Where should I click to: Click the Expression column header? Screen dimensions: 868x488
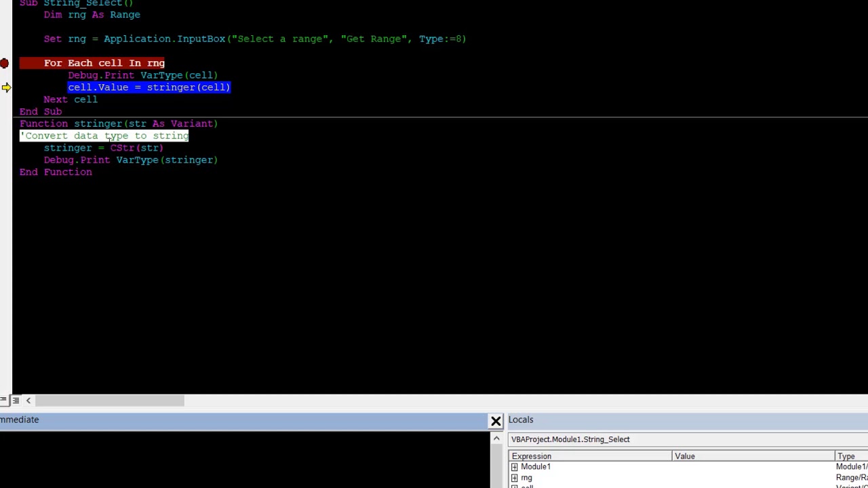(x=590, y=456)
